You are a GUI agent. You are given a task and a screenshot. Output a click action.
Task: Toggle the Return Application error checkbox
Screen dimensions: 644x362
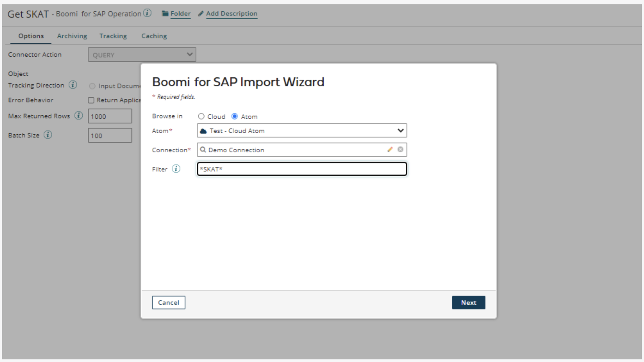click(x=91, y=100)
